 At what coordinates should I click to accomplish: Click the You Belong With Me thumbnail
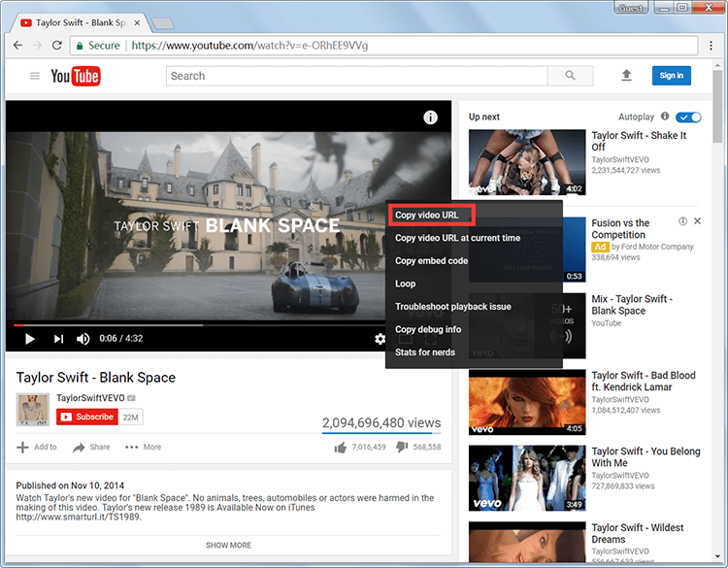pos(527,479)
